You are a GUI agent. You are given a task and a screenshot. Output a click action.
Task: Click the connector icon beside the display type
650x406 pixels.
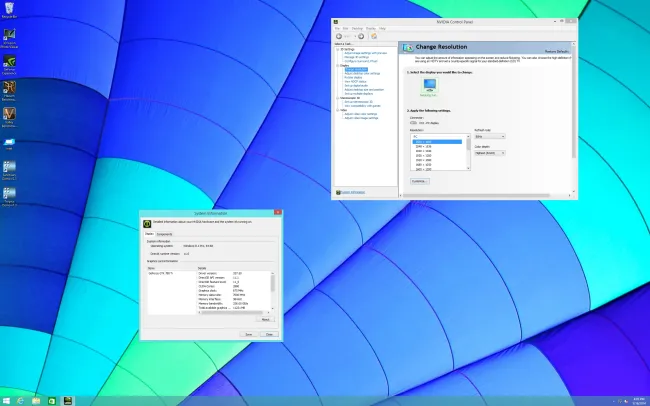click(x=413, y=123)
